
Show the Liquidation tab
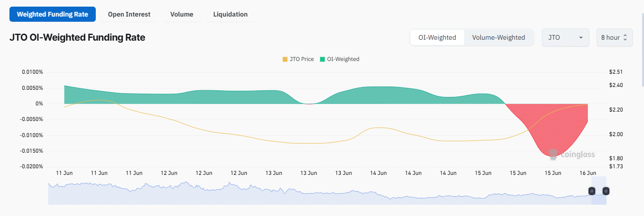tap(230, 14)
